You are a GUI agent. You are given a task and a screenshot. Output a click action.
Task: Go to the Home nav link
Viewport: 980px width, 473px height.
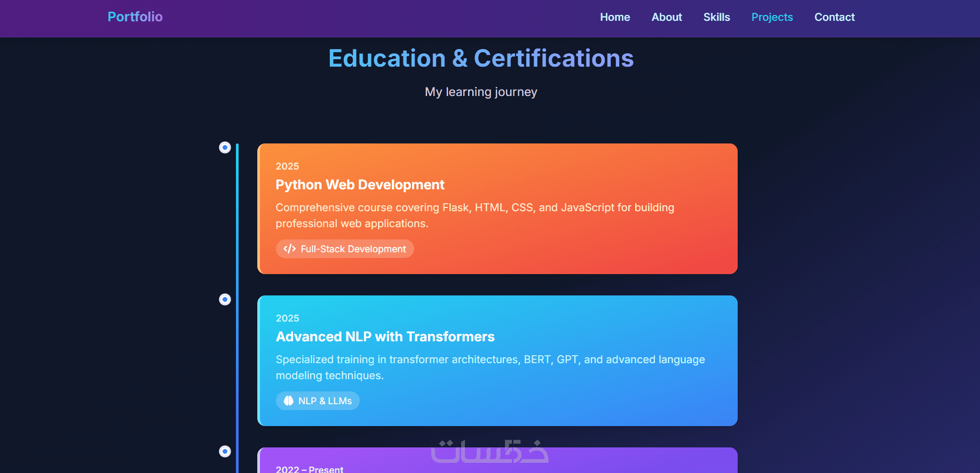615,17
